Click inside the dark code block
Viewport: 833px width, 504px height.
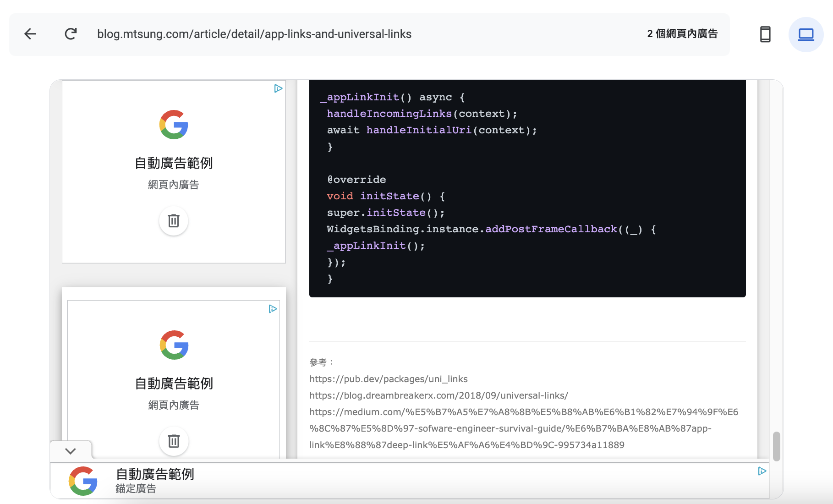[527, 188]
